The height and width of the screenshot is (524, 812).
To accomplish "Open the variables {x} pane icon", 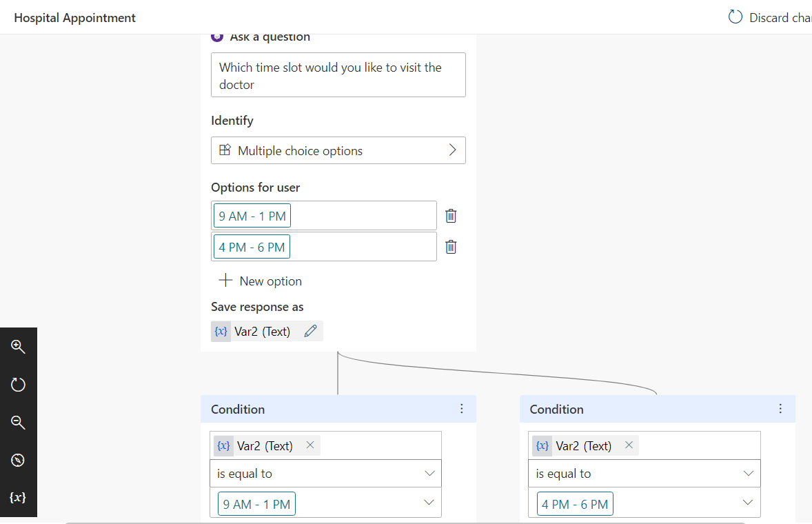I will pos(18,498).
